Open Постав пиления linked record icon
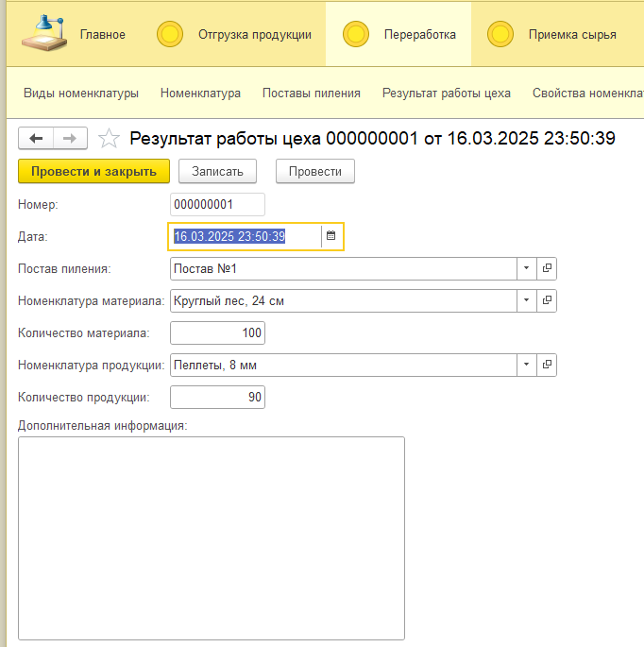This screenshot has height=647, width=644. 547,268
